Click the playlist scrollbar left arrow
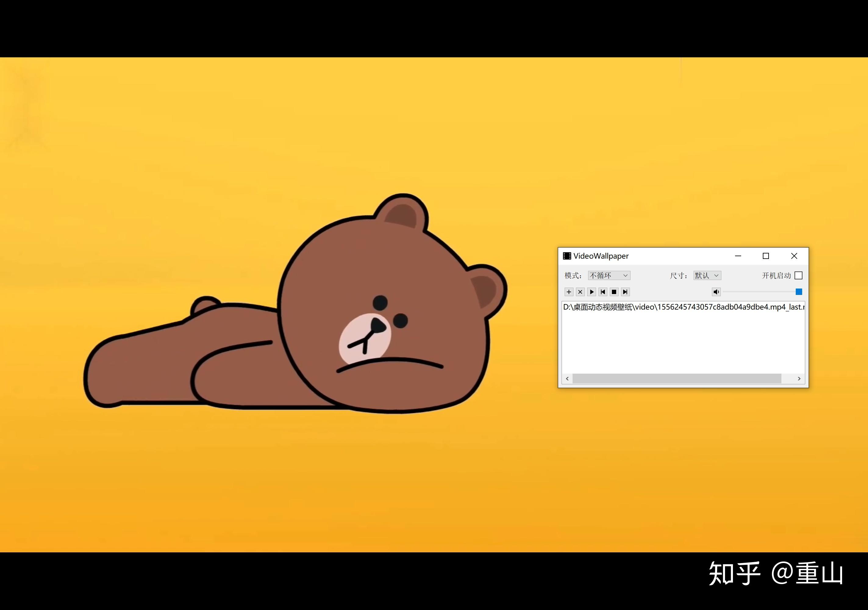The image size is (868, 610). pos(567,379)
